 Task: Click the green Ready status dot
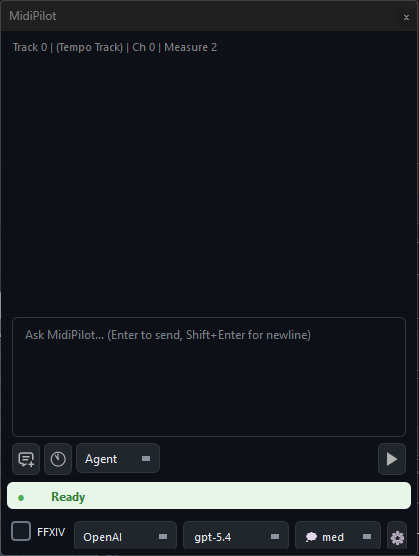pos(21,498)
